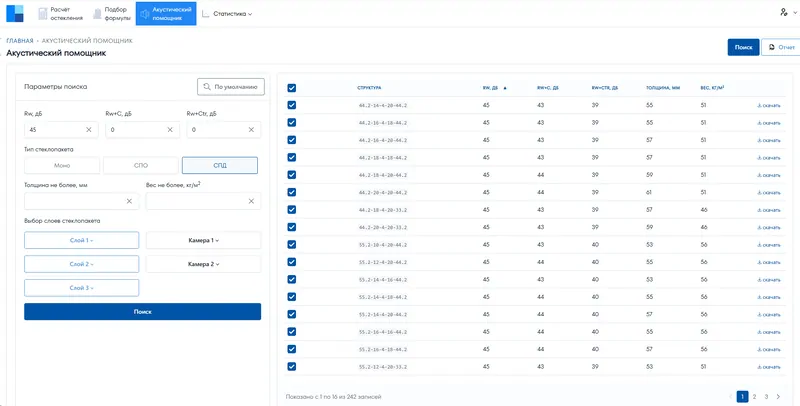Sort by the RW, дБ column arrow

[505, 88]
